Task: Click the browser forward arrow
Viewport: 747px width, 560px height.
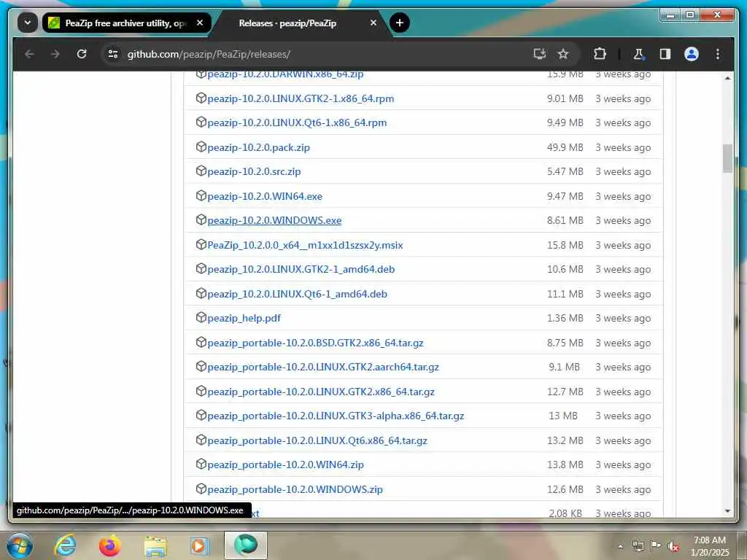Action: 55,54
